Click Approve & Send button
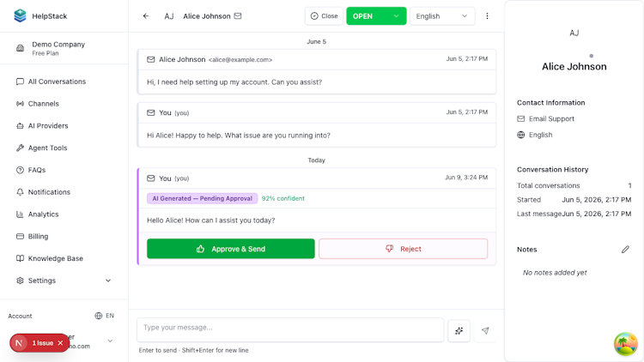The width and height of the screenshot is (644, 362). pos(231,249)
